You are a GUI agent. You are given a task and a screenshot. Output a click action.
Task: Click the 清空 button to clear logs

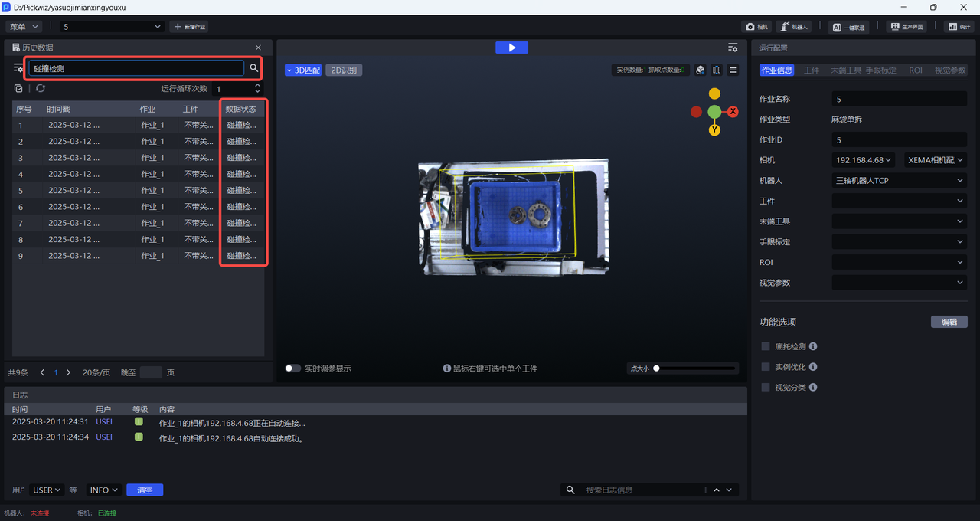tap(145, 490)
